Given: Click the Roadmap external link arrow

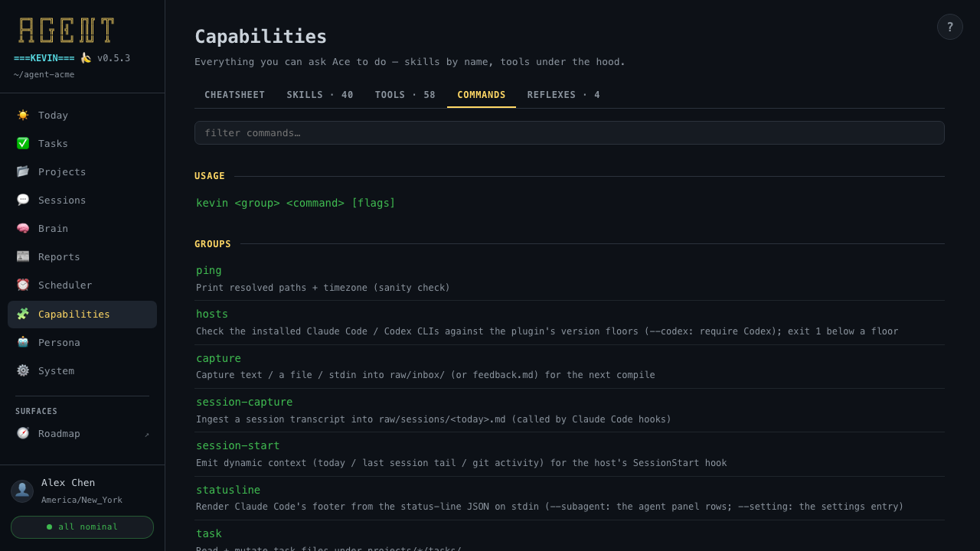Looking at the screenshot, I should [x=147, y=434].
